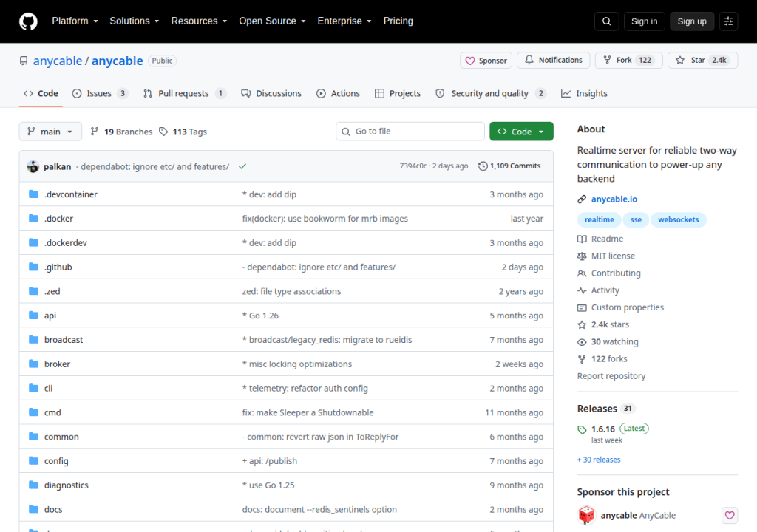Open the search magnifier button
Screen dimensions: 757x532
[606, 21]
